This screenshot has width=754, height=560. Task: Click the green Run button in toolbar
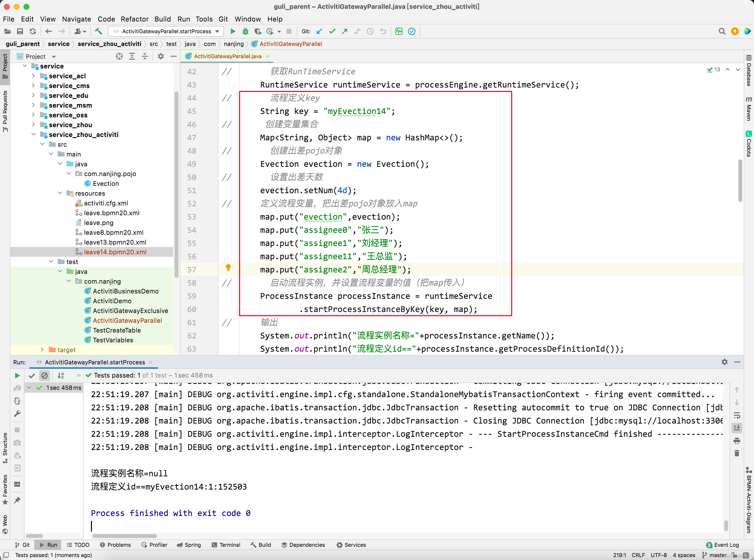pos(233,32)
